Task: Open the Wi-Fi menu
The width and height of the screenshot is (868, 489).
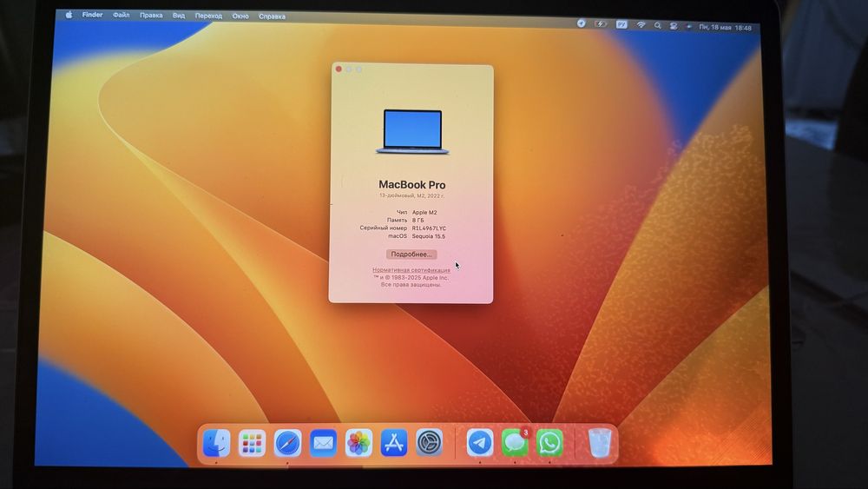Action: coord(641,25)
